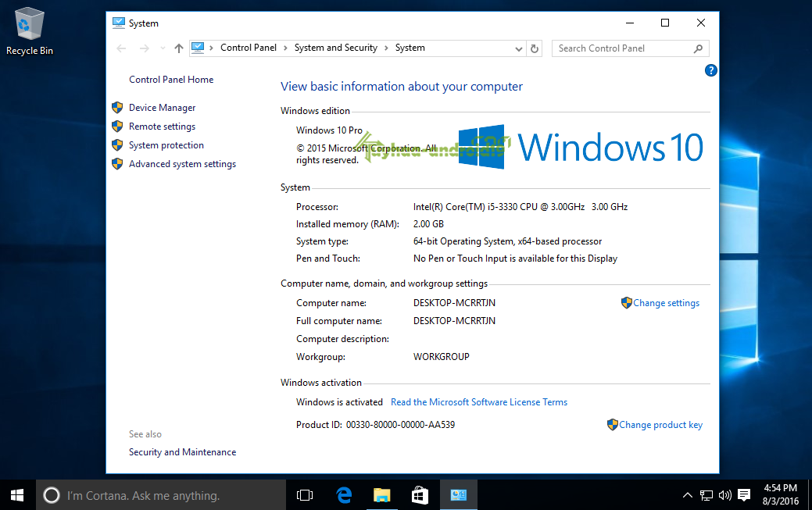Expand the address bar history dropdown
This screenshot has width=812, height=510.
(x=518, y=48)
